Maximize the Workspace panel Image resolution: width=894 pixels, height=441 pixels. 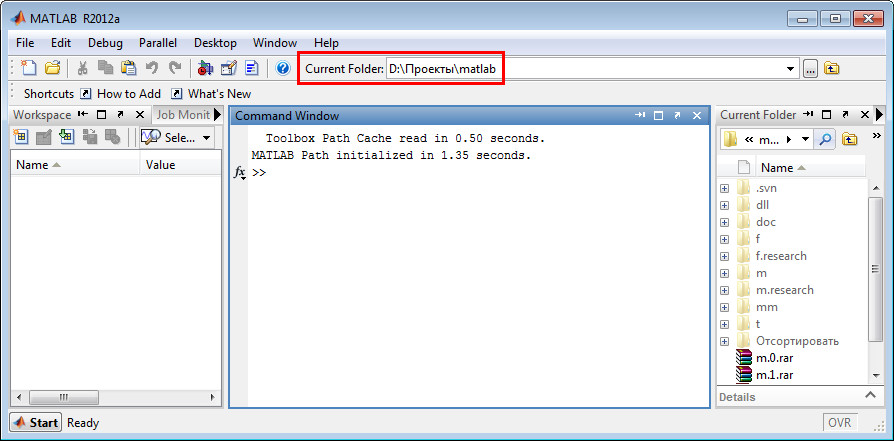(x=101, y=115)
